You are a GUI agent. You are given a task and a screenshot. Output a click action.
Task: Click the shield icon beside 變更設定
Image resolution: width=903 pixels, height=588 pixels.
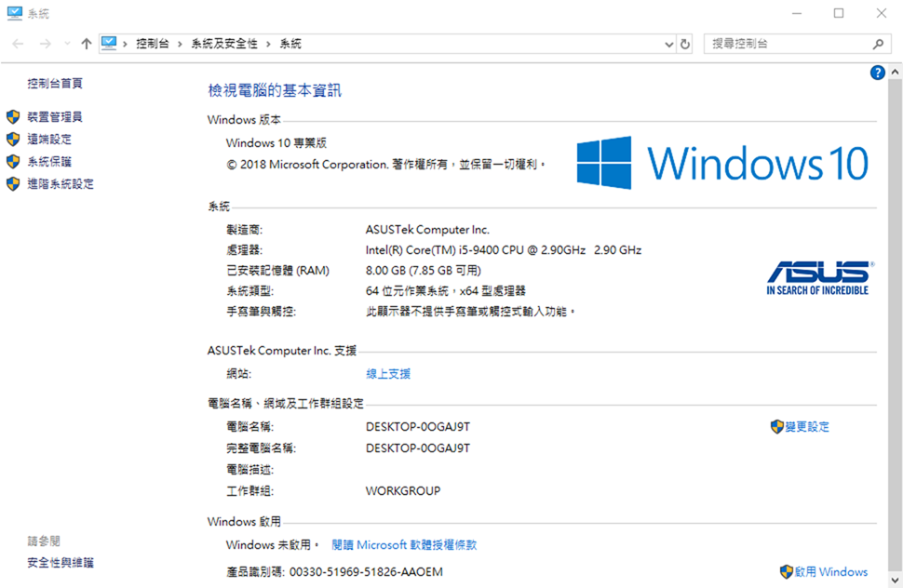pos(777,427)
